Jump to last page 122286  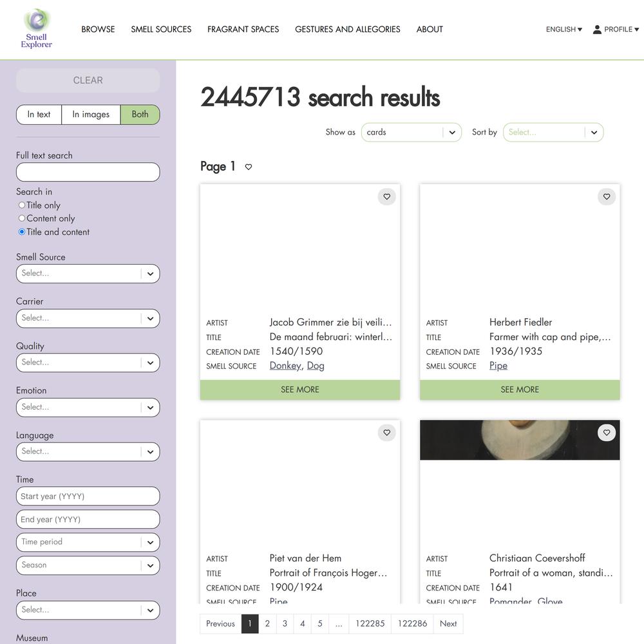[412, 623]
